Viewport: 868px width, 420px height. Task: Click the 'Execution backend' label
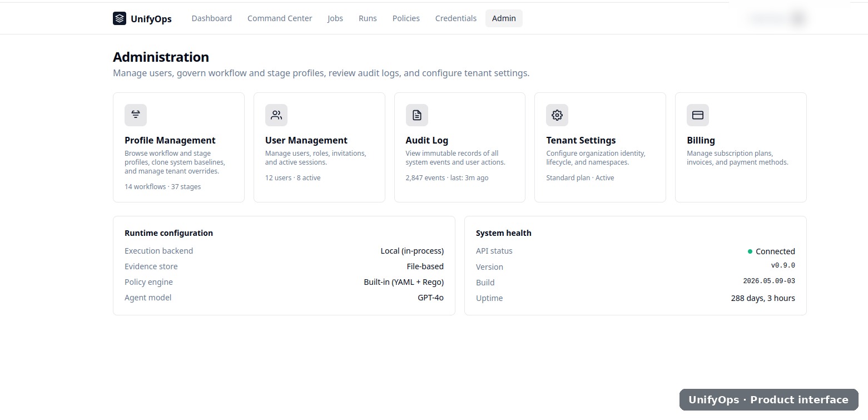[158, 251]
